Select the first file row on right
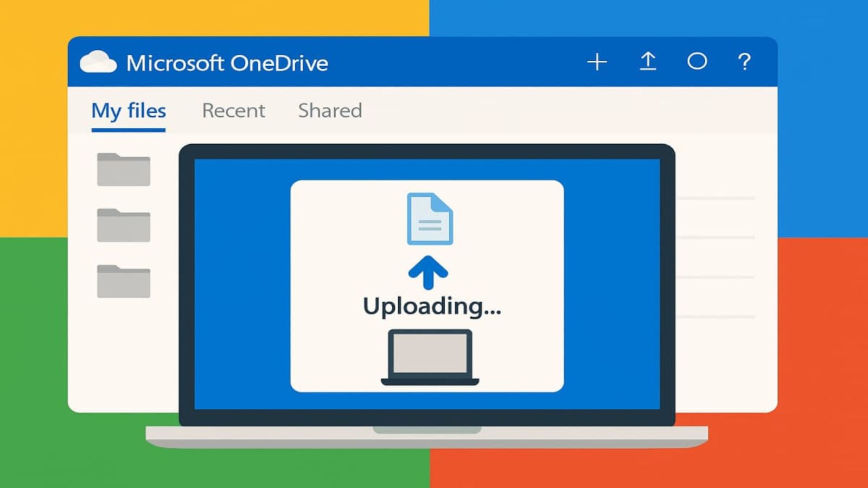Image resolution: width=868 pixels, height=488 pixels. [716, 198]
